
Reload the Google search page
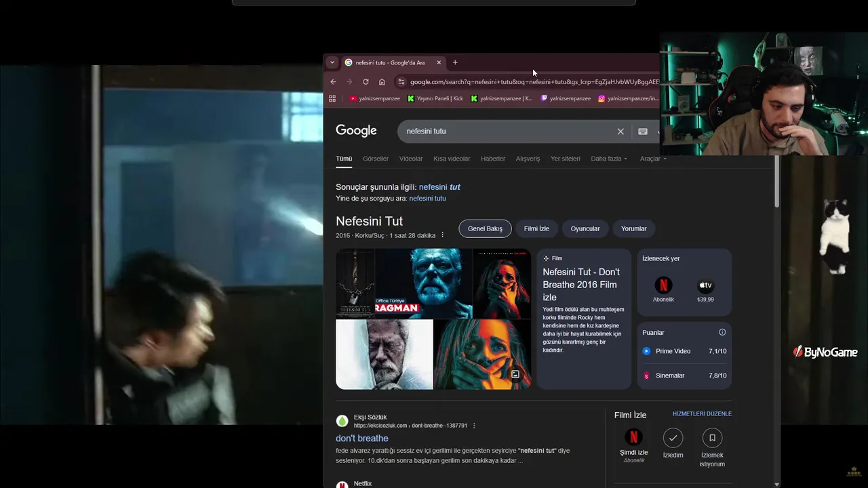[366, 82]
